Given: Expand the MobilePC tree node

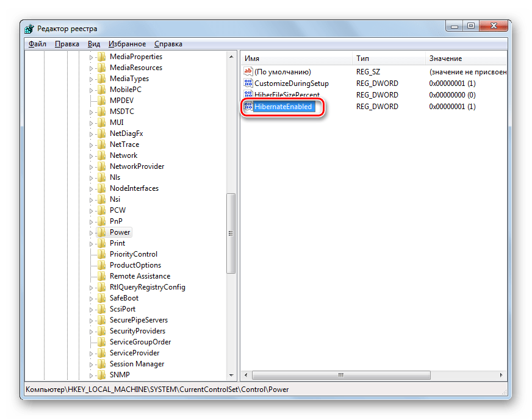Looking at the screenshot, I should click(x=91, y=90).
